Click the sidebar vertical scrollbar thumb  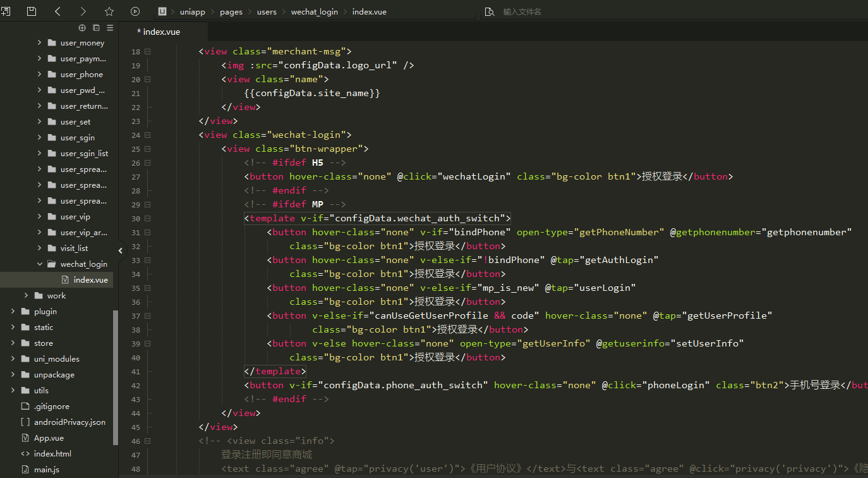(116, 378)
